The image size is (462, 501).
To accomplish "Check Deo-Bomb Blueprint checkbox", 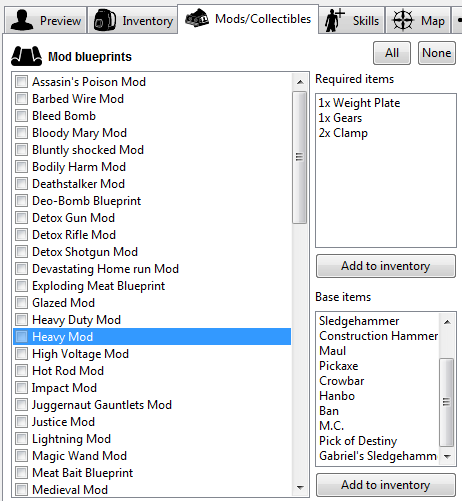I will [21, 200].
